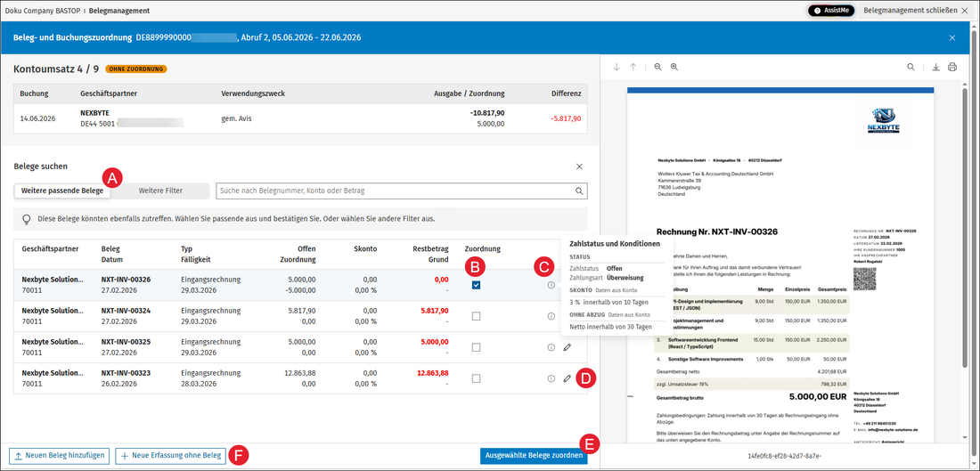Click the magnifier icon in search field
Viewport: 980px width, 471px height.
click(579, 191)
